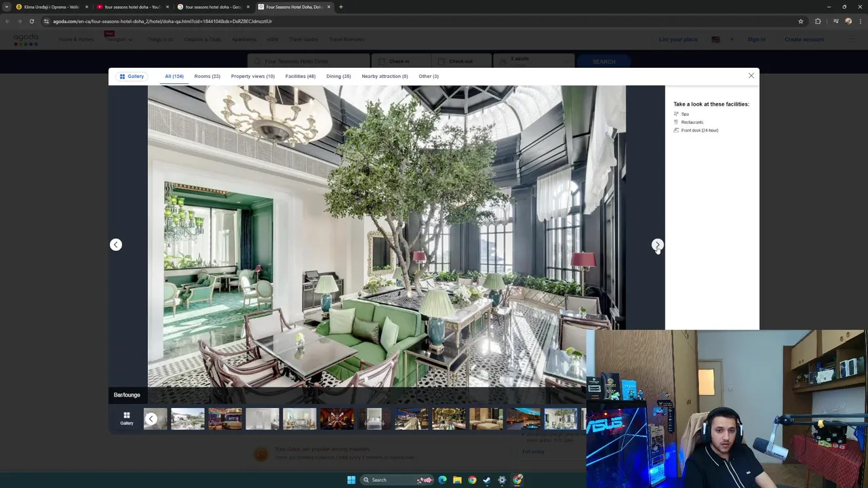Click Sign in link
Viewport: 868px width, 488px height.
756,39
